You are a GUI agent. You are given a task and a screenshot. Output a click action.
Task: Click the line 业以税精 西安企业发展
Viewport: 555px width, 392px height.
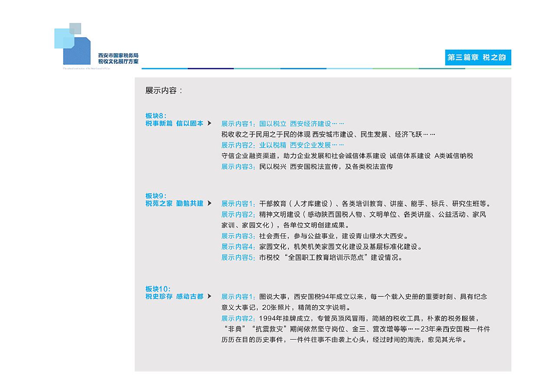click(283, 145)
